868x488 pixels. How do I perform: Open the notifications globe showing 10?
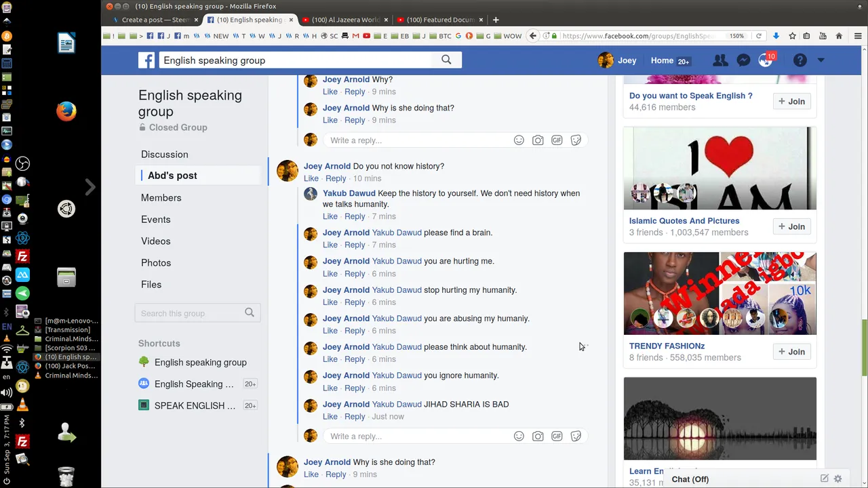[766, 60]
